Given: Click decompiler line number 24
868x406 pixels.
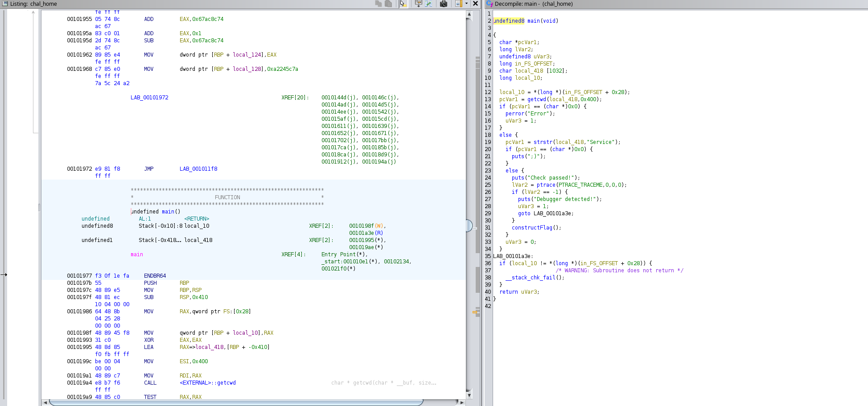Looking at the screenshot, I should [x=488, y=178].
